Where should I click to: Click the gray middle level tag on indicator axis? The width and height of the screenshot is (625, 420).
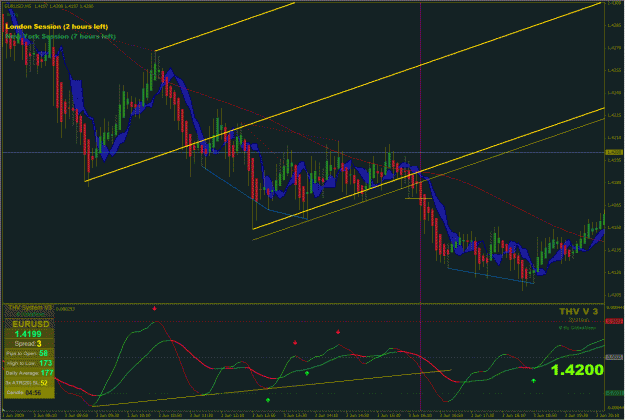[614, 357]
